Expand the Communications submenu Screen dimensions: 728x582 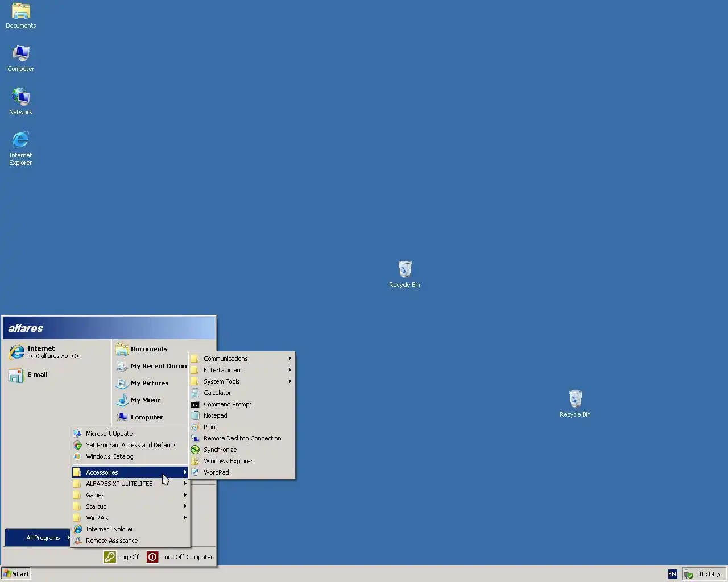[242, 359]
